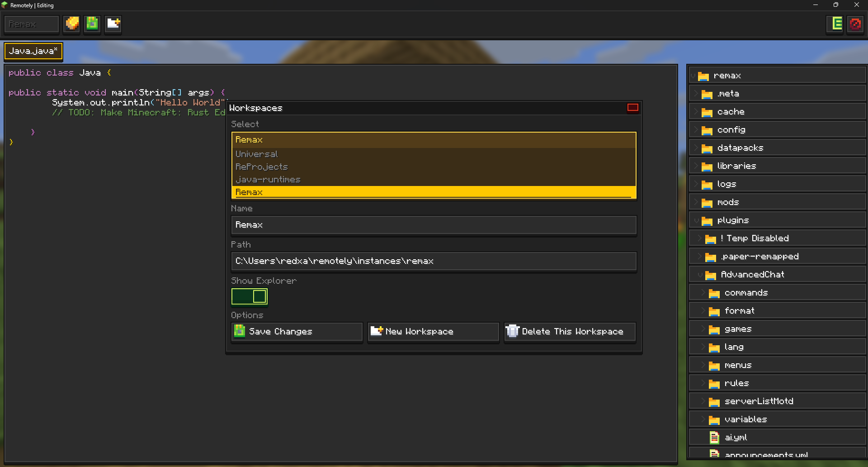
Task: Select the mods folder icon
Action: pyautogui.click(x=707, y=203)
